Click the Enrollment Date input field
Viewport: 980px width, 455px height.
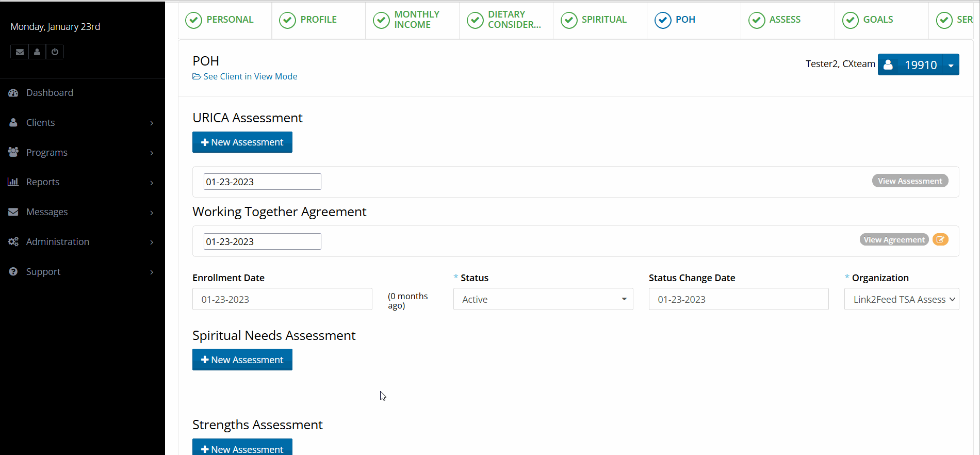[282, 299]
